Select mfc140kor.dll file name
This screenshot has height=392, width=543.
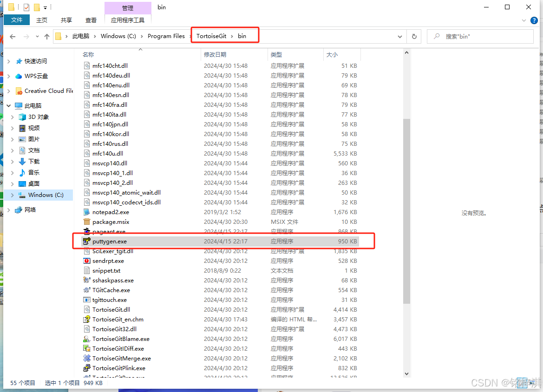point(111,134)
